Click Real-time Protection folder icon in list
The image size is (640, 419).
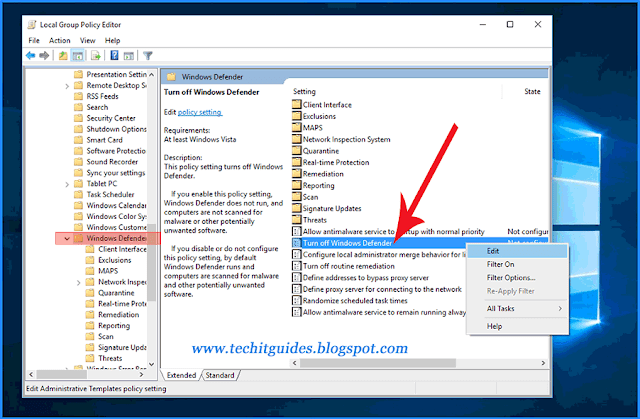(x=297, y=162)
